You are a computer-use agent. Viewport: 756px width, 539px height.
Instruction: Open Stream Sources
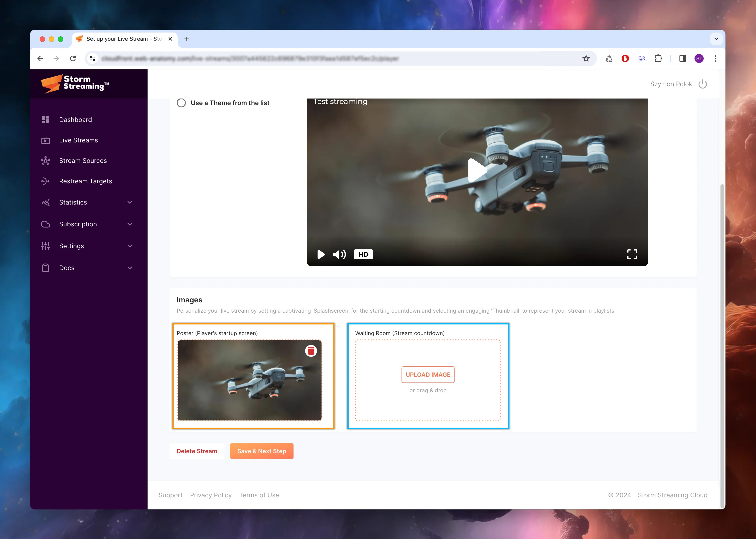[82, 161]
